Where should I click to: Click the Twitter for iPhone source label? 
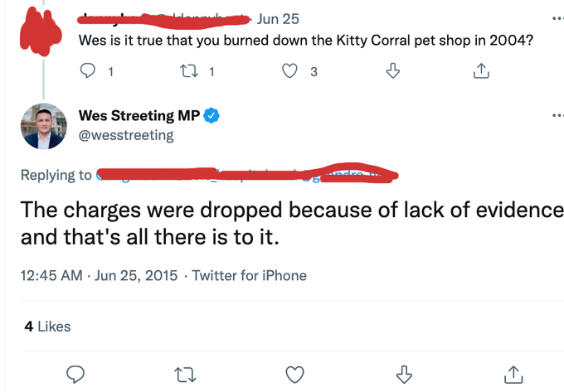(250, 276)
